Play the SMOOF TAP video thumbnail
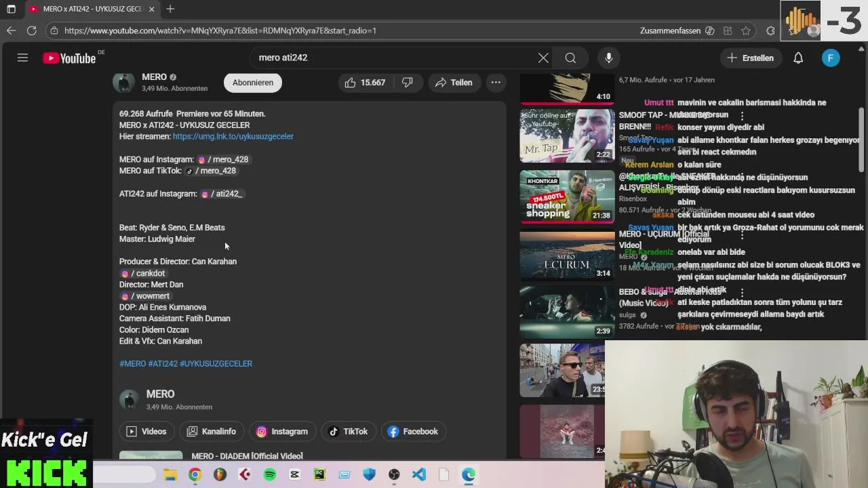Image resolution: width=868 pixels, height=488 pixels. (567, 136)
